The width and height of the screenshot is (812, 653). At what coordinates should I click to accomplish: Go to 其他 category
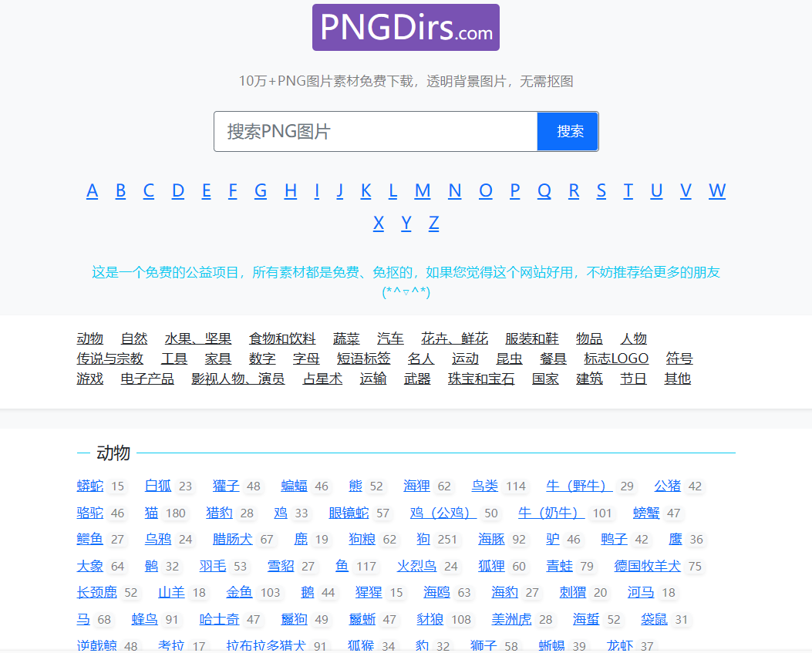678,379
